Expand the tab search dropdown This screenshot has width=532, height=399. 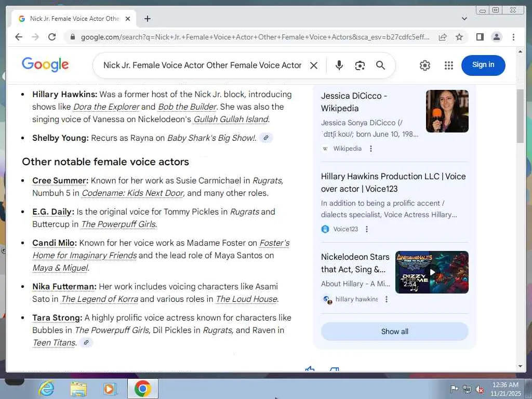[x=464, y=19]
